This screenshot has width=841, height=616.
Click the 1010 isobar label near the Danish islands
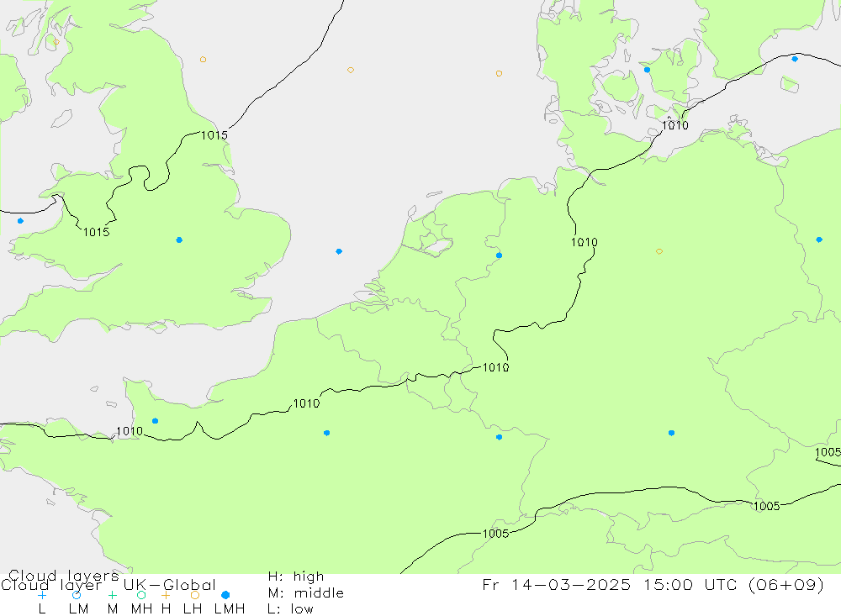click(x=674, y=125)
